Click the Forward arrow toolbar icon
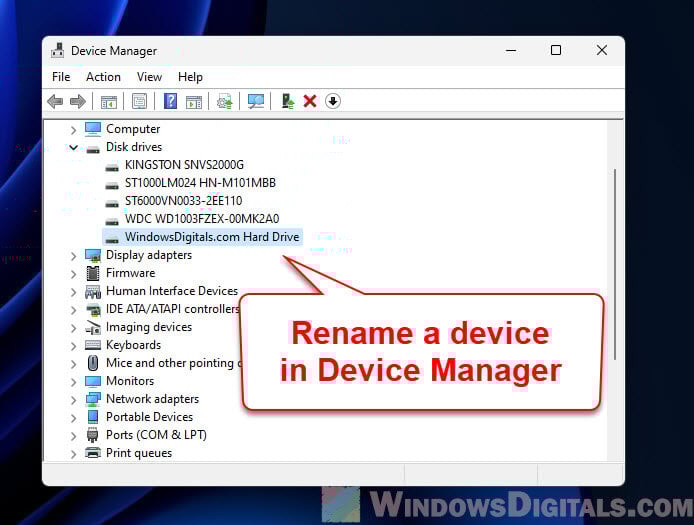This screenshot has width=694, height=525. [78, 101]
